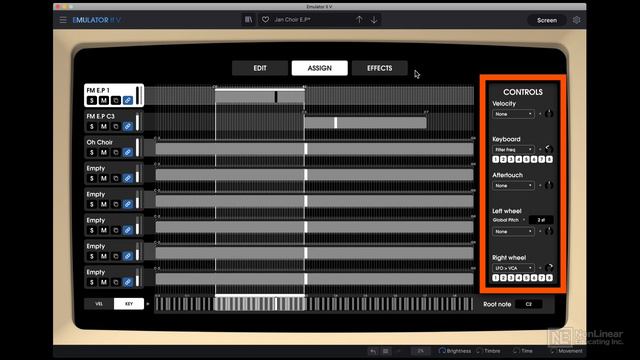Image resolution: width=640 pixels, height=360 pixels.
Task: Load the previous preset with up arrow
Action: [359, 20]
